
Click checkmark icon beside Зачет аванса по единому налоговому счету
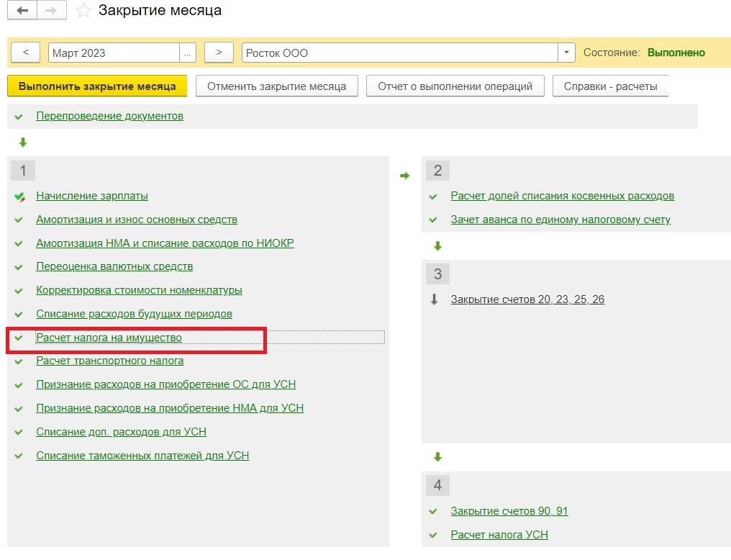[x=433, y=220]
